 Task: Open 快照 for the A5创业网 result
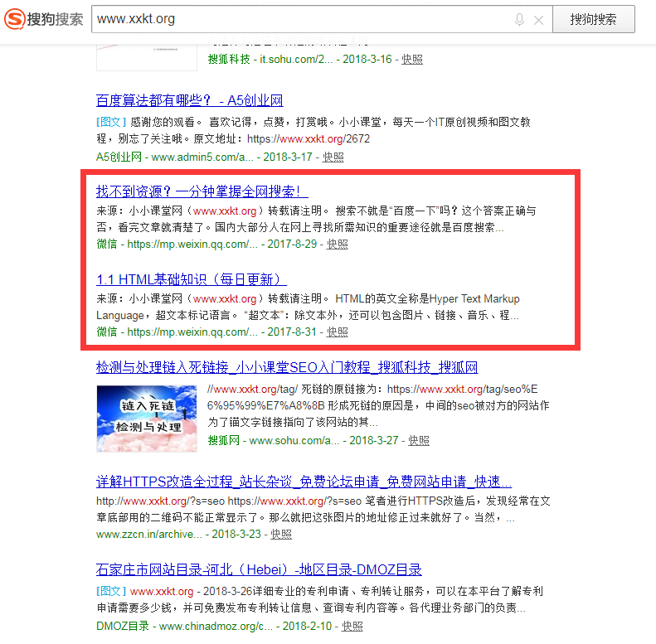[x=333, y=157]
